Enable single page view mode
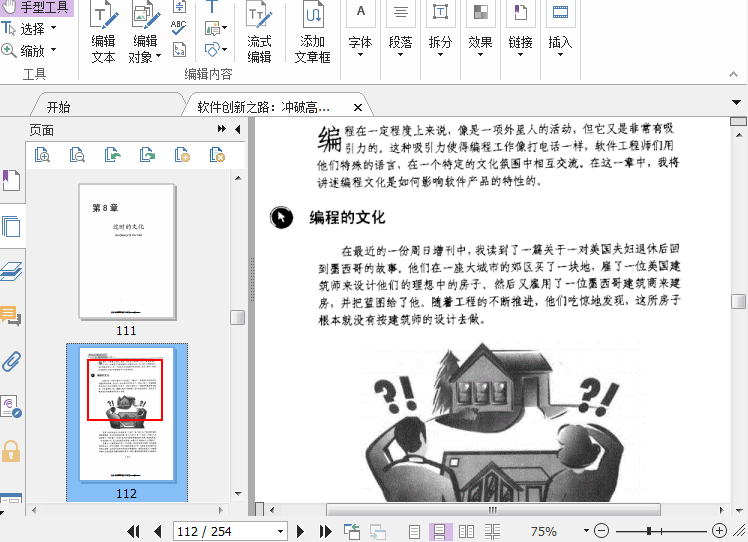The image size is (748, 542). pos(415,531)
